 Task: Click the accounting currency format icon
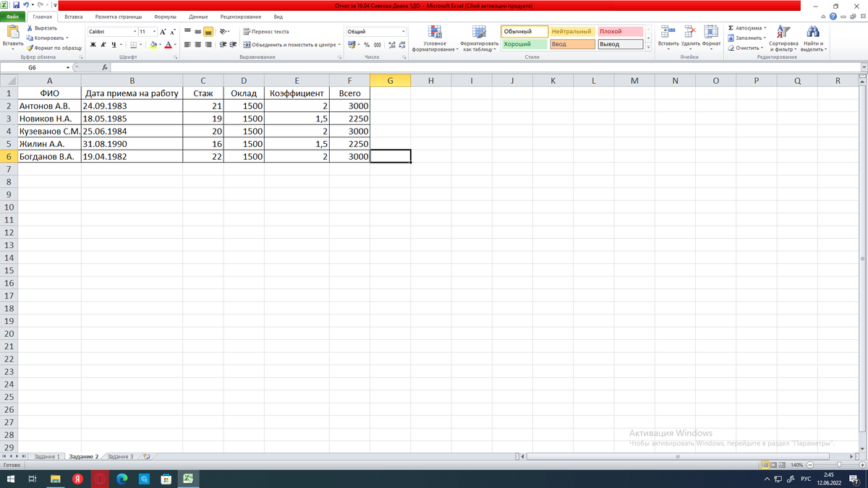(351, 45)
